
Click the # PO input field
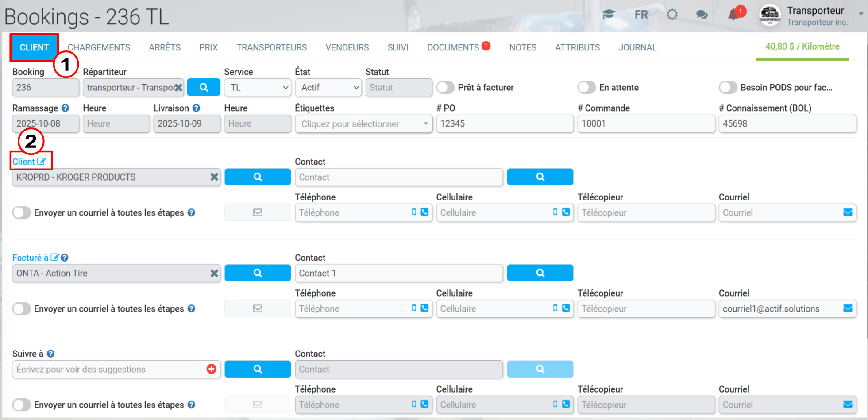(x=505, y=124)
